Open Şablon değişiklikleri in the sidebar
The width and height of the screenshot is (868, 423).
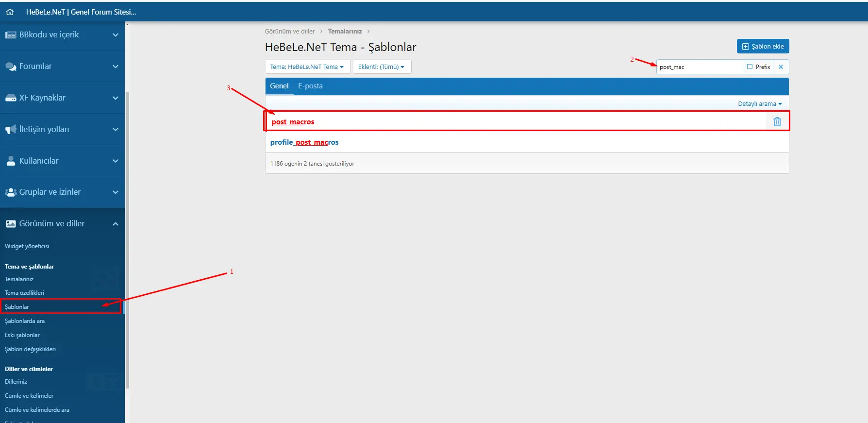pos(30,349)
